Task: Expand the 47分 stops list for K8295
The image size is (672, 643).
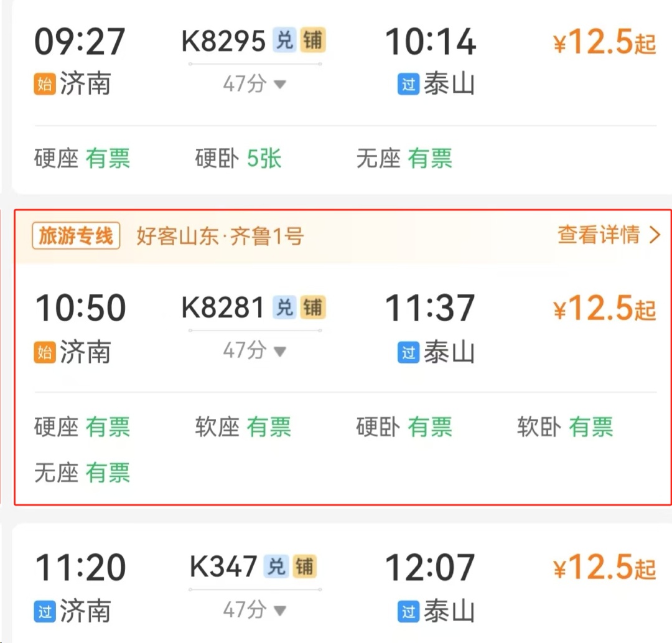Action: 254,83
